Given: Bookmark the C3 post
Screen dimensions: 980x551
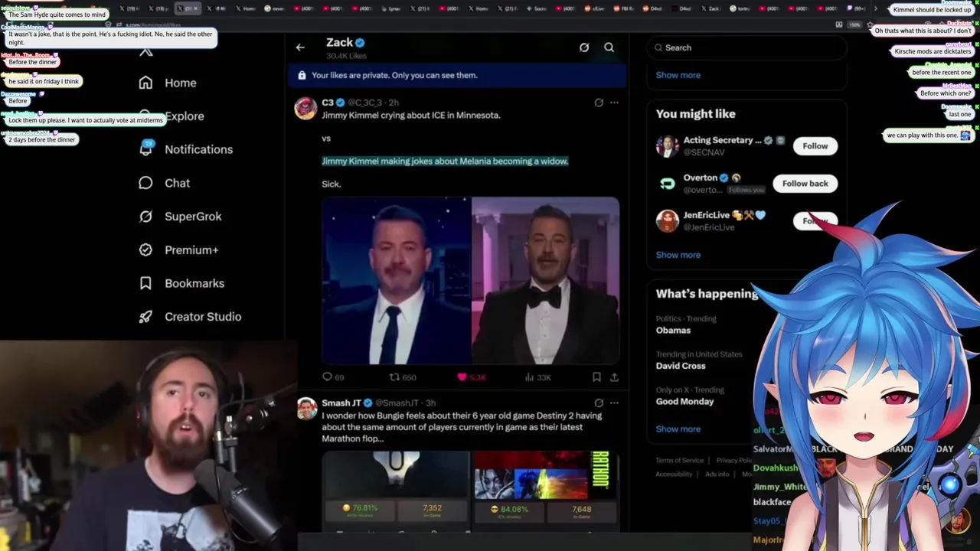Looking at the screenshot, I should click(x=596, y=377).
